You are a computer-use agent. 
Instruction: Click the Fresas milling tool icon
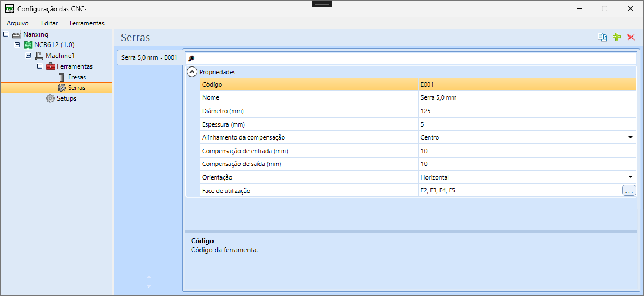(62, 77)
